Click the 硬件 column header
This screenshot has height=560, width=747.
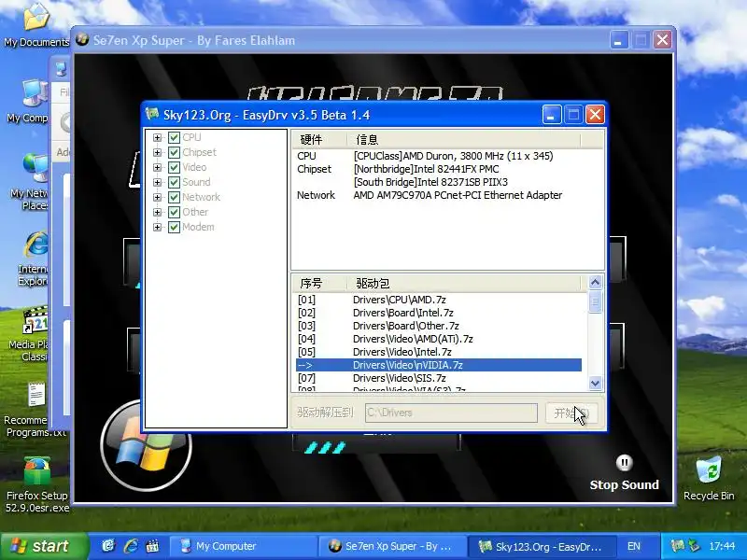(x=319, y=139)
